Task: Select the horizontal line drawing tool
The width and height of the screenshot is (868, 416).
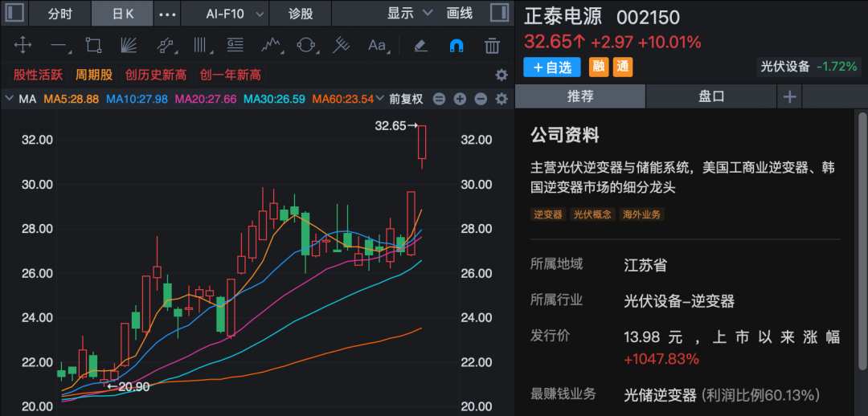Action: tap(59, 46)
